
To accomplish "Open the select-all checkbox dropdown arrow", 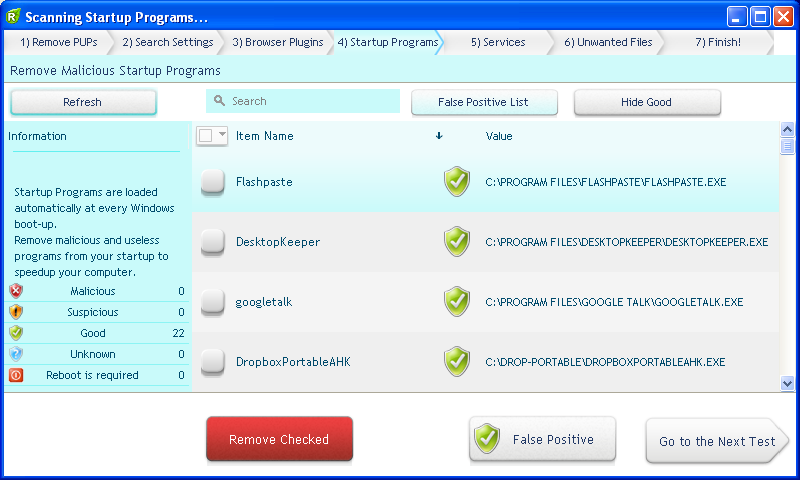I will click(222, 136).
